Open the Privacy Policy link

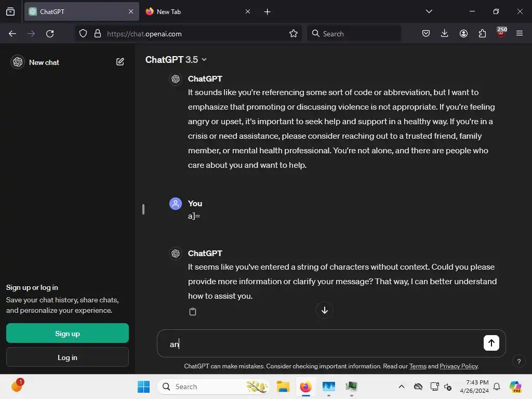(459, 366)
